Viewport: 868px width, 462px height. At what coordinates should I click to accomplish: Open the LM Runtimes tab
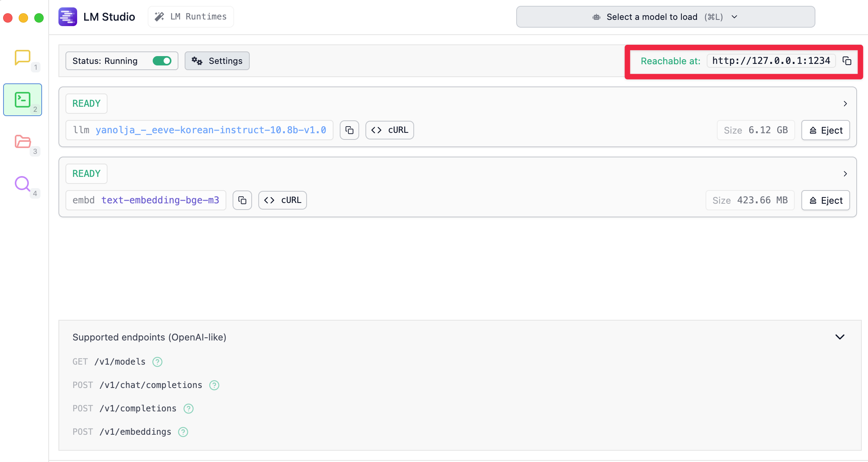tap(191, 17)
